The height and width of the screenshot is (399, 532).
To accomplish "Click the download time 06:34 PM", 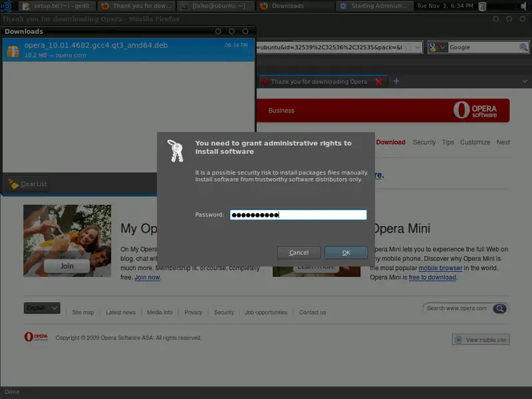I will pyautogui.click(x=236, y=45).
